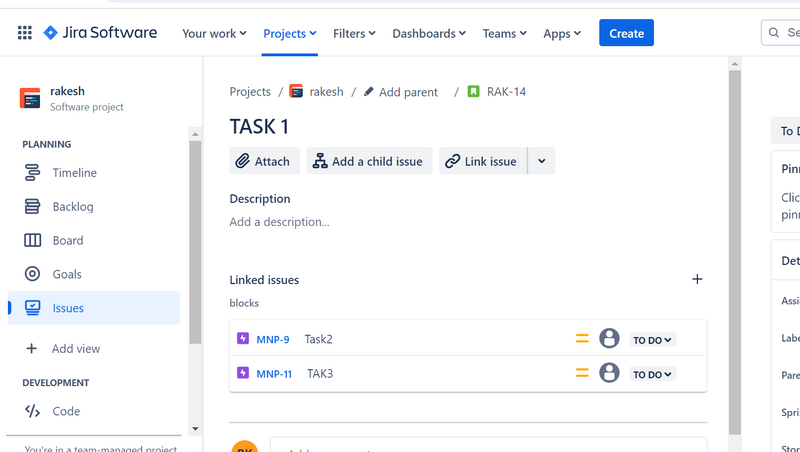
Task: Click the priority icon for MNP-11
Action: (x=582, y=374)
